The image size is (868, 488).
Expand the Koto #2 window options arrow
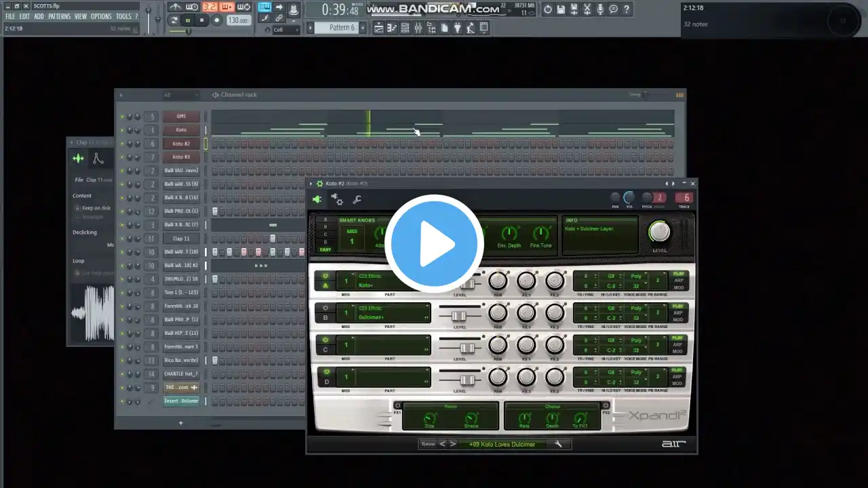pyautogui.click(x=311, y=184)
